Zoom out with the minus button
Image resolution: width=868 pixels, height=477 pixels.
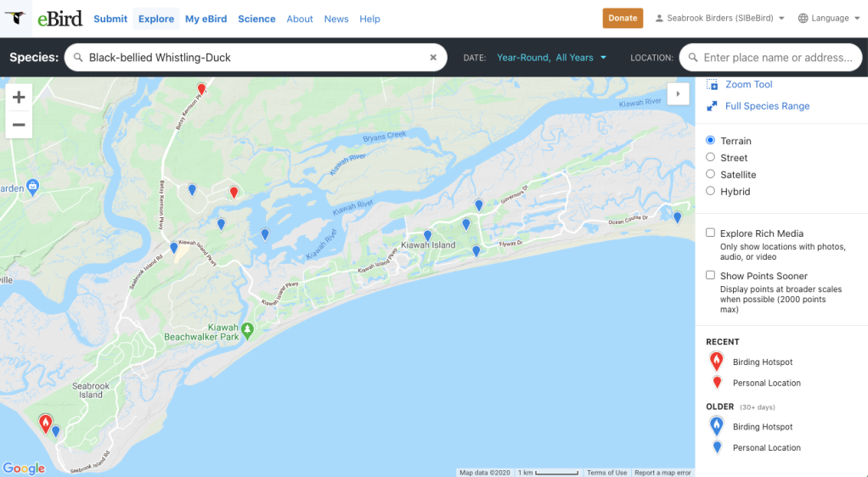click(19, 125)
